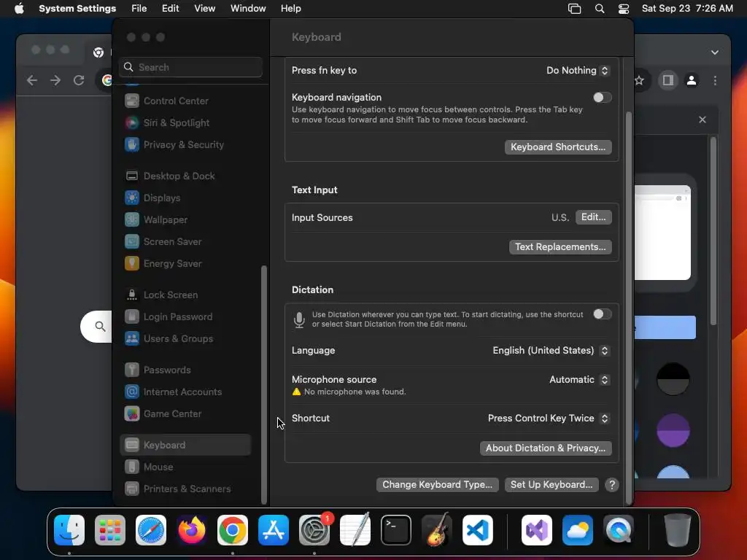Image resolution: width=747 pixels, height=560 pixels.
Task: Click Change Keyboard Type... button
Action: [x=438, y=485]
